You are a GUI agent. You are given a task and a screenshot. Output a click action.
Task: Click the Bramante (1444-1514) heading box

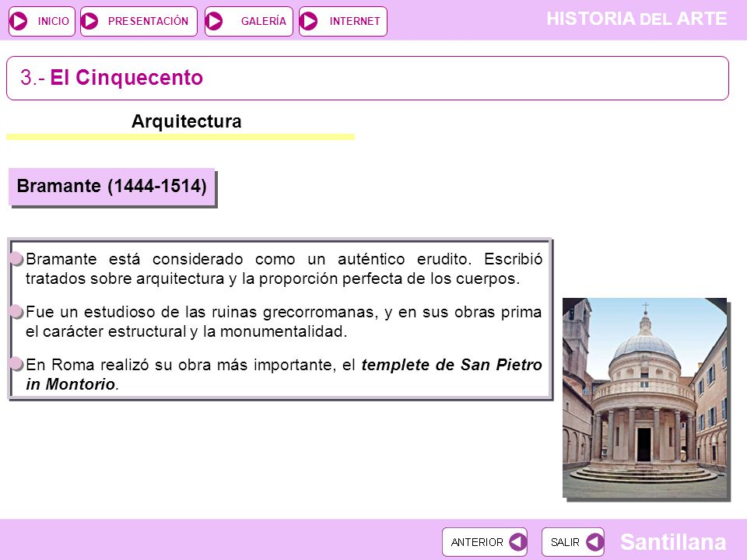(112, 187)
